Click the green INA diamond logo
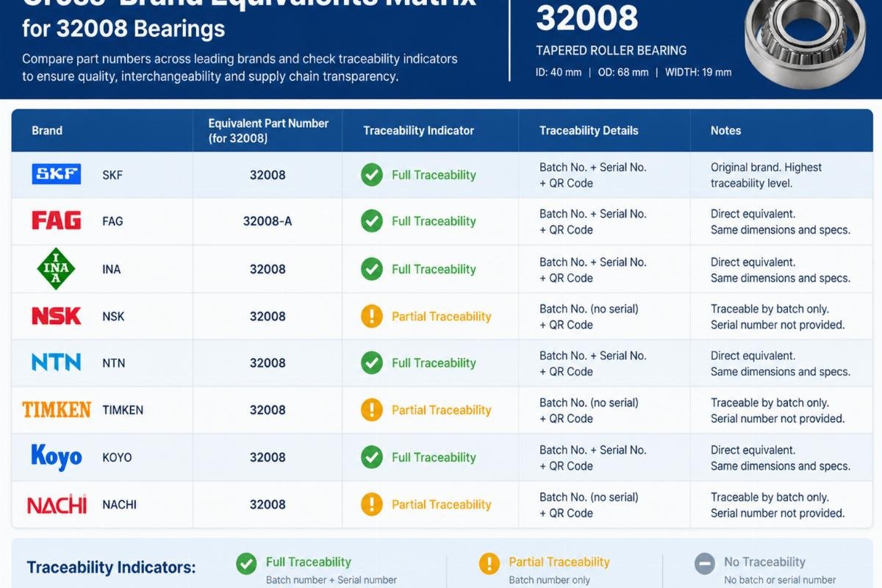882x588 pixels. [57, 268]
